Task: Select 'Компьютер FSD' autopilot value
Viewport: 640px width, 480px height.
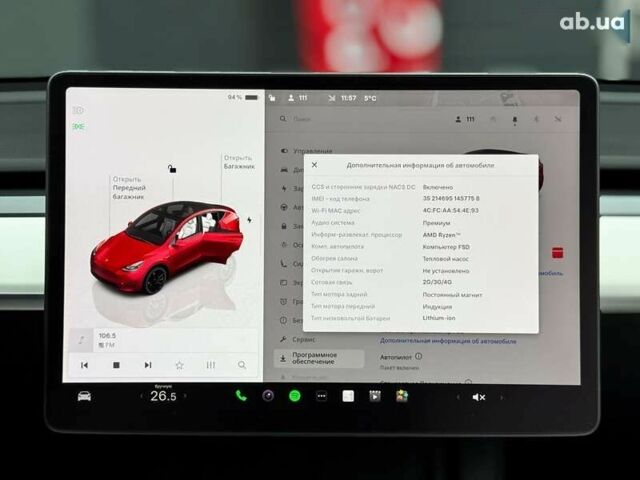Action: coord(446,247)
